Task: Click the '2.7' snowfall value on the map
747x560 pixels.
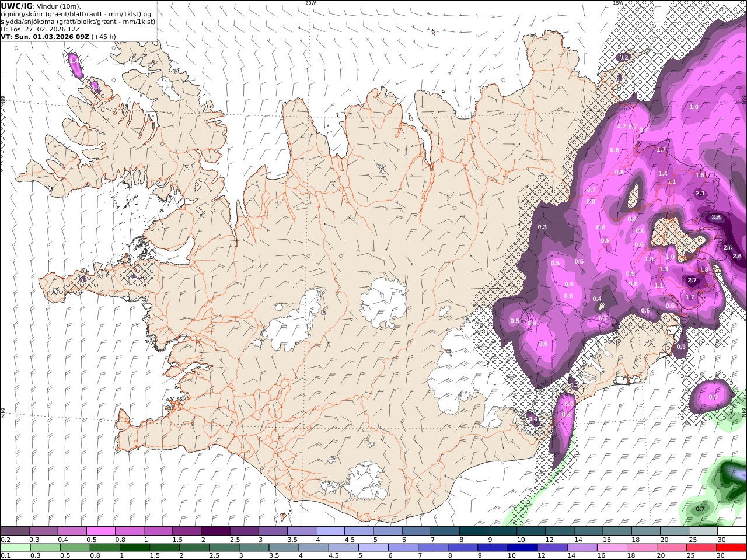Action: pos(692,281)
